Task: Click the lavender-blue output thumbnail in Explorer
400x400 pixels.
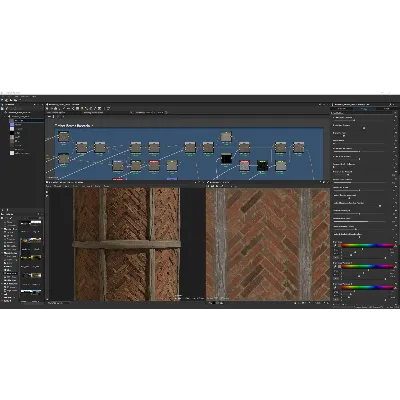Action: click(x=12, y=124)
